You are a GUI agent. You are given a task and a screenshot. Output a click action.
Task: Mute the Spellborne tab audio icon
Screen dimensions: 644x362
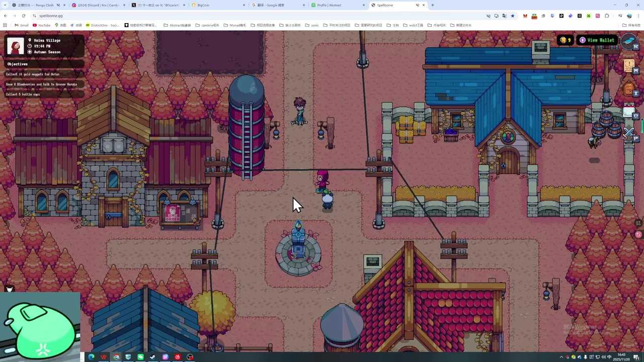click(417, 5)
